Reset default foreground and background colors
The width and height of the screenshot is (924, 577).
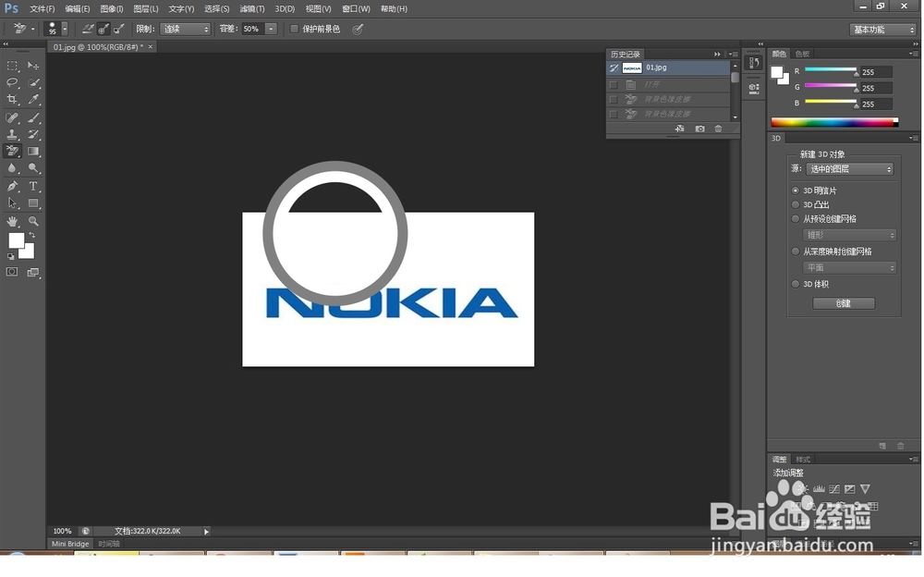(x=10, y=257)
